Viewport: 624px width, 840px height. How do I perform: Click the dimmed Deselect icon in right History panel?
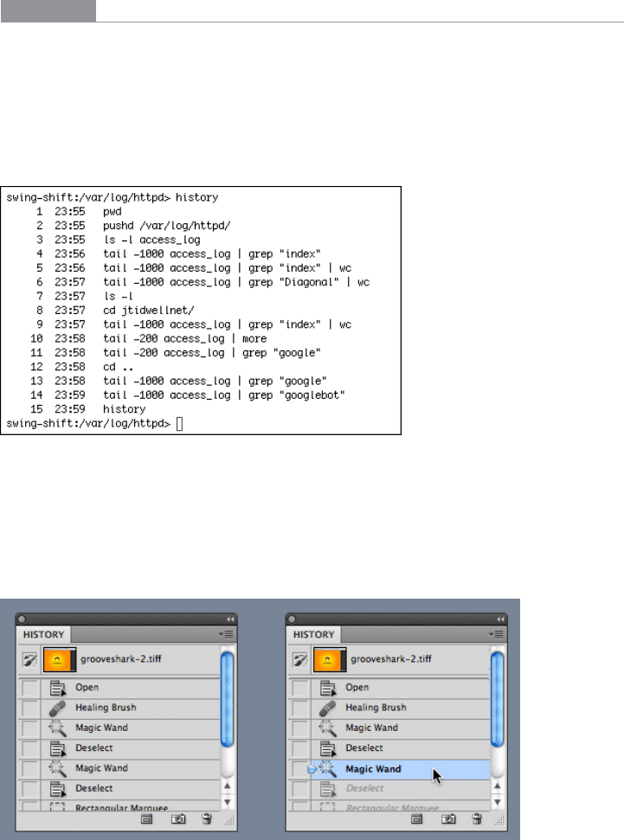[327, 789]
